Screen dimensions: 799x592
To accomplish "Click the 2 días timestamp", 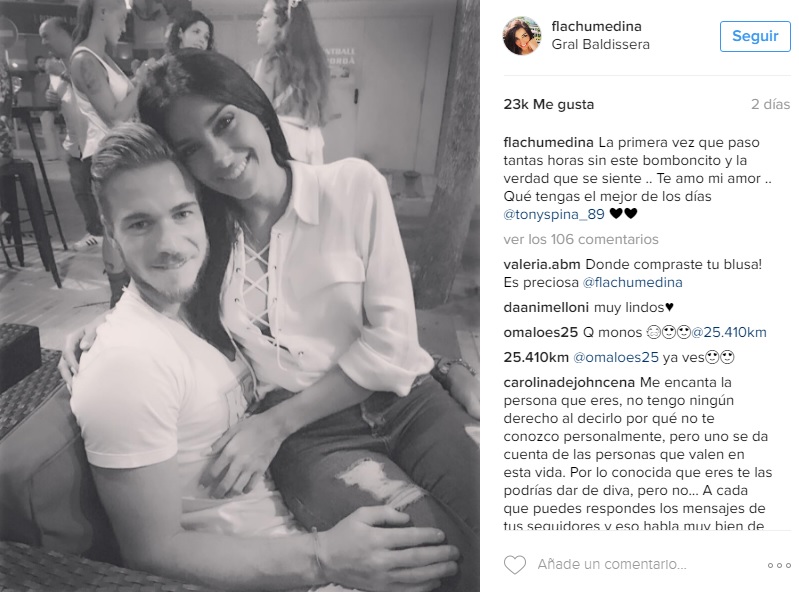I will pyautogui.click(x=770, y=104).
